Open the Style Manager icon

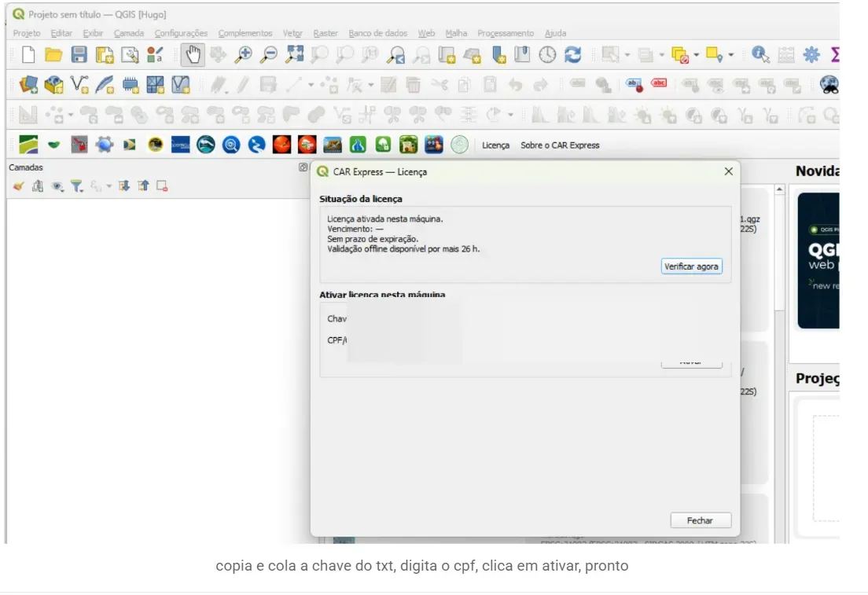point(155,55)
